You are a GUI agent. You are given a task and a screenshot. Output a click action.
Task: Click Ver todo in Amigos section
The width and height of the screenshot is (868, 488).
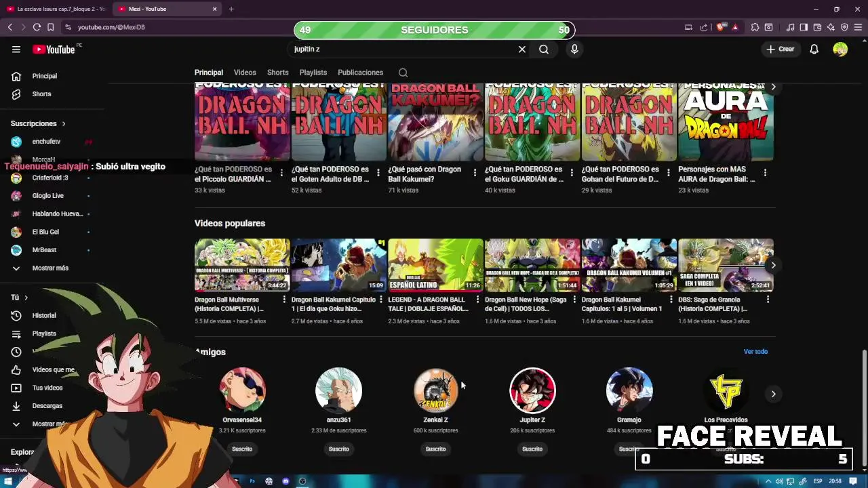(755, 351)
